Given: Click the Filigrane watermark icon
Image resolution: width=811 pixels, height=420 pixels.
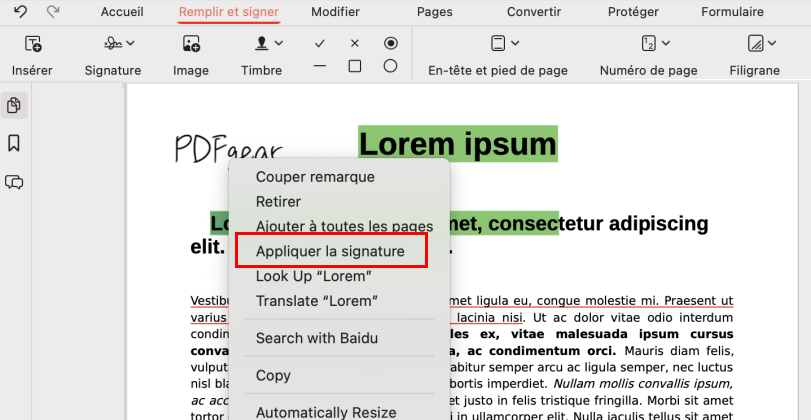Looking at the screenshot, I should pyautogui.click(x=755, y=43).
